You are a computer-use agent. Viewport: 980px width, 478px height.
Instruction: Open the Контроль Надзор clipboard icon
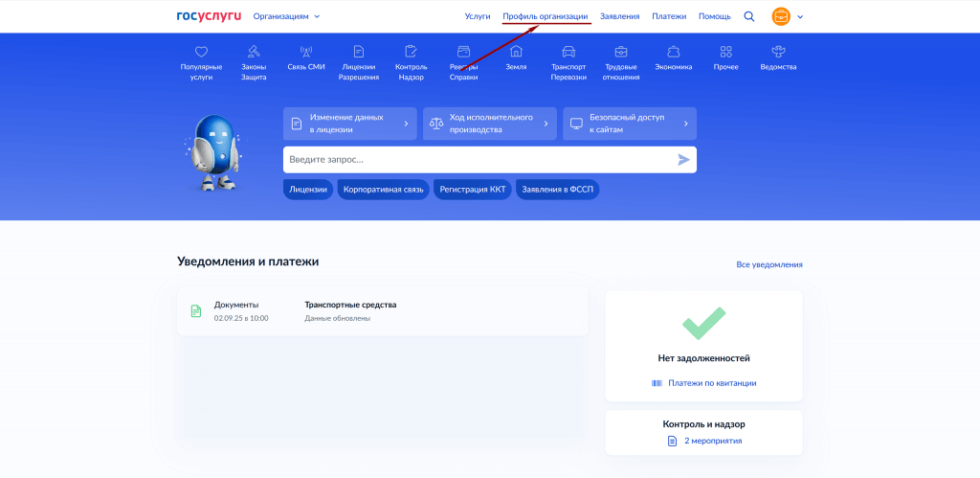412,52
